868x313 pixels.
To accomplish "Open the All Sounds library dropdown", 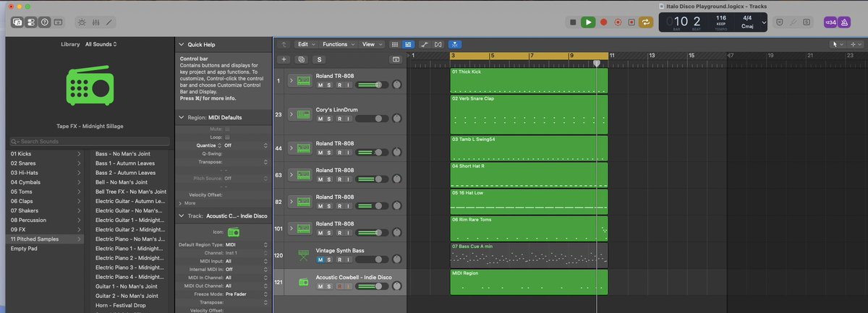I will (101, 44).
